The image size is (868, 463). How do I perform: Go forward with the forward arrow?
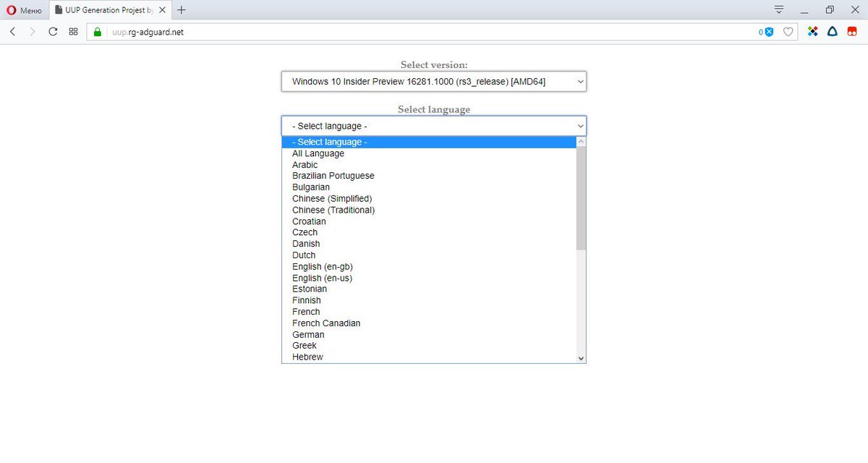tap(33, 32)
